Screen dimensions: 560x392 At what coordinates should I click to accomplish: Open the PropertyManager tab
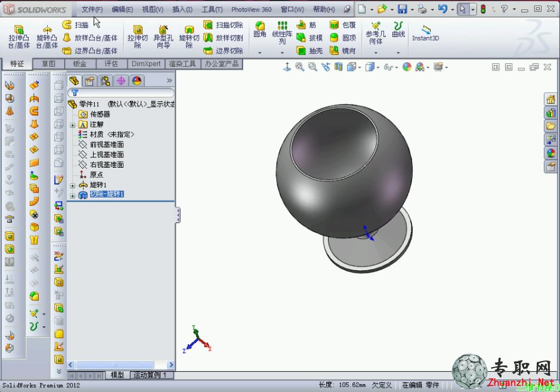tap(89, 81)
